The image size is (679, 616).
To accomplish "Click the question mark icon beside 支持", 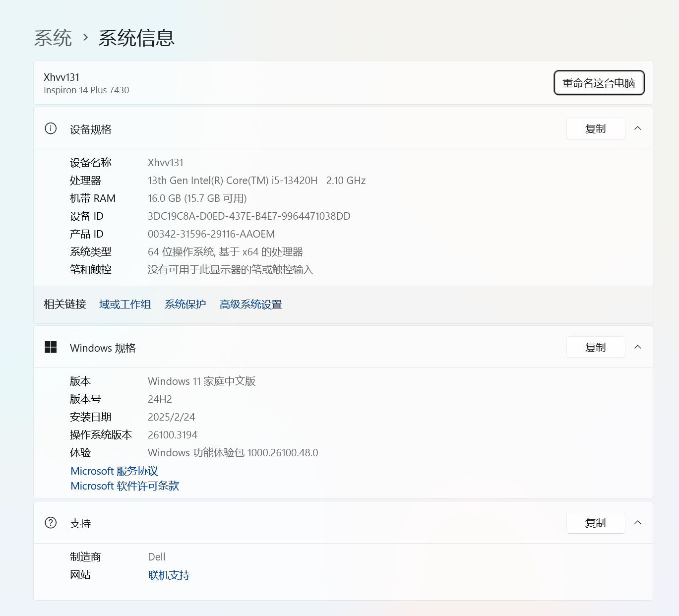I will [51, 523].
